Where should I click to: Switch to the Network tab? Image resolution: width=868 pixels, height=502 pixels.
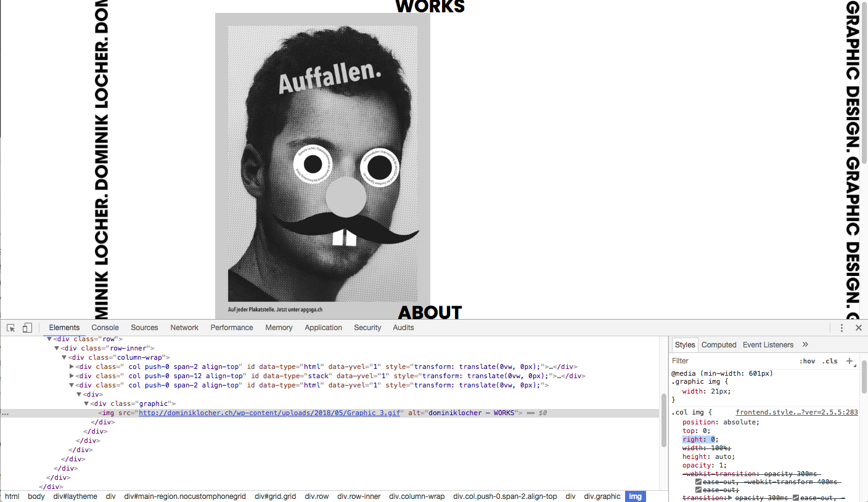tap(184, 328)
